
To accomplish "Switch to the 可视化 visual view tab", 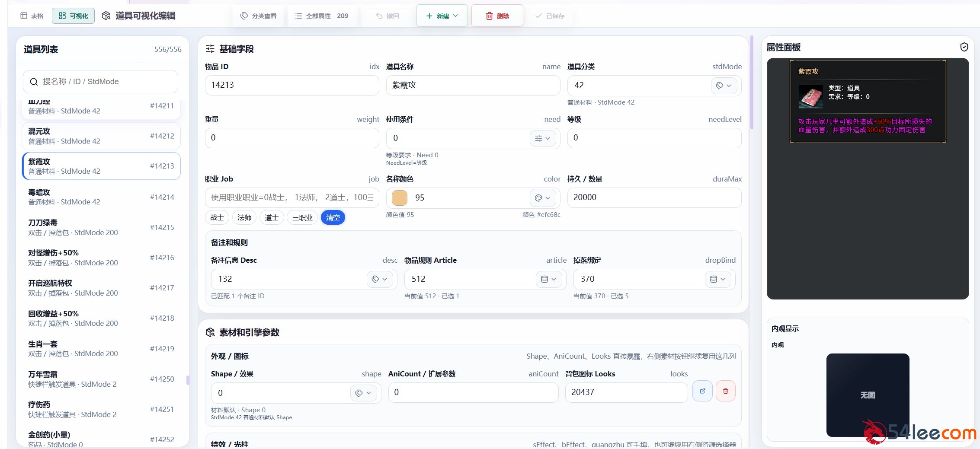I will [x=74, y=16].
